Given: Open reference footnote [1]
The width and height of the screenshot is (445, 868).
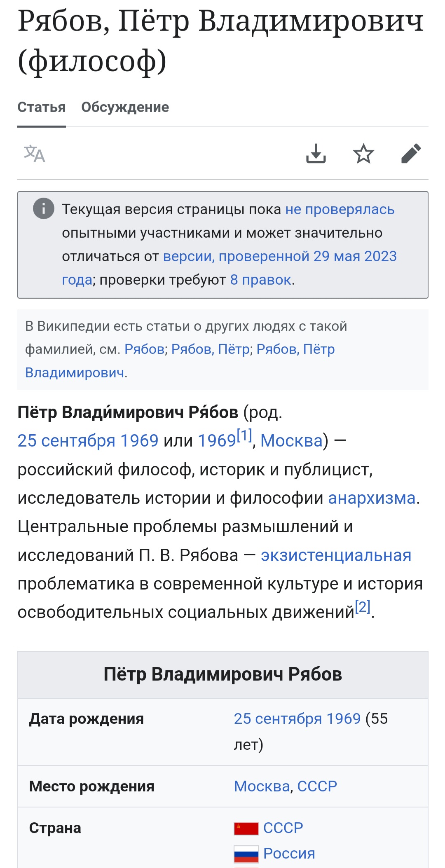Looking at the screenshot, I should [244, 435].
